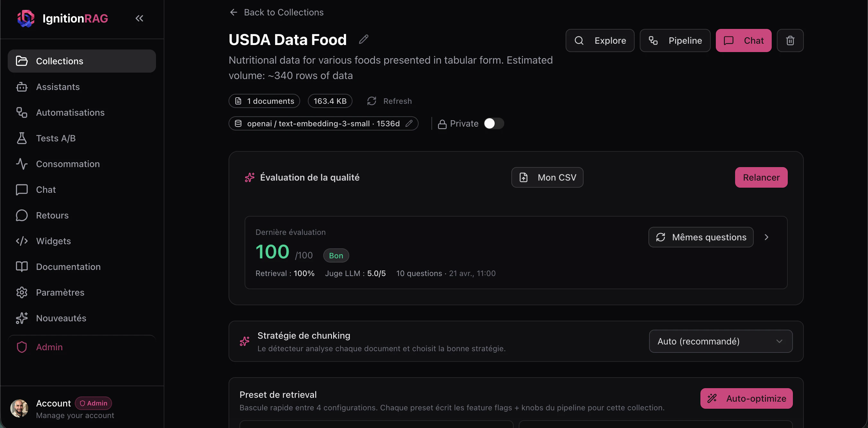Open Mon CSV evaluation file
The image size is (868, 428).
point(547,177)
